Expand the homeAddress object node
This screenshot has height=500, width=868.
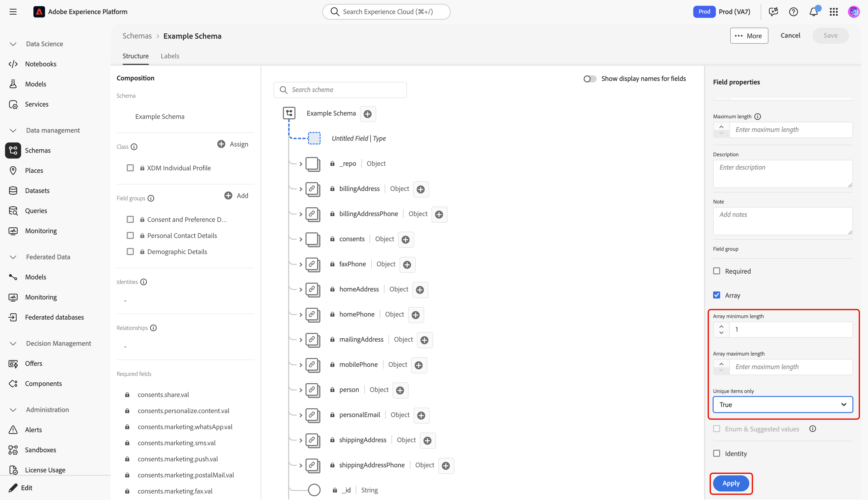(x=301, y=289)
